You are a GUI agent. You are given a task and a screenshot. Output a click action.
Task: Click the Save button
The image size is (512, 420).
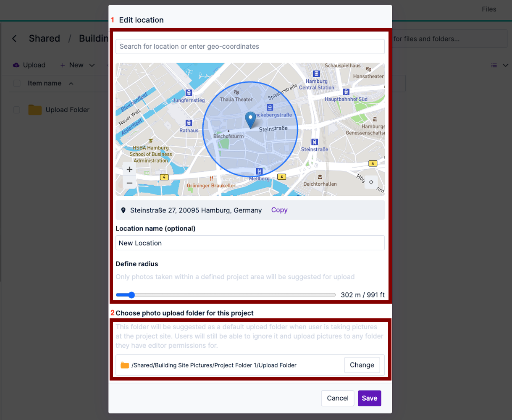click(x=369, y=398)
